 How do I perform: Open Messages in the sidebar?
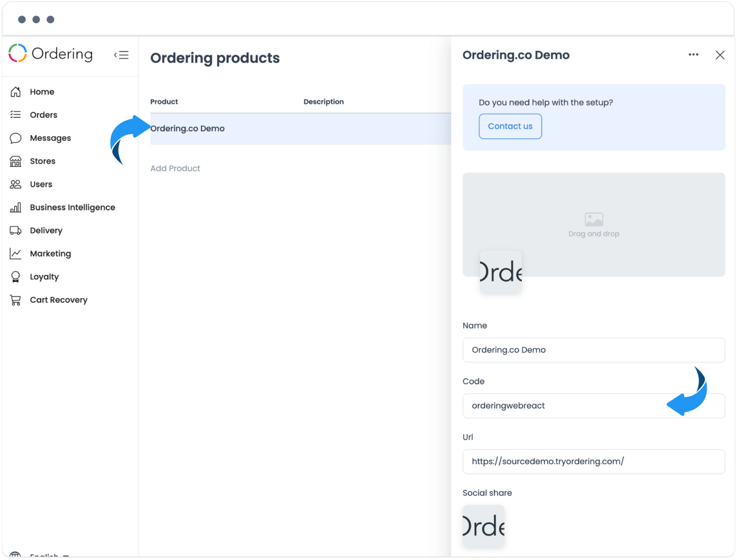[x=50, y=138]
